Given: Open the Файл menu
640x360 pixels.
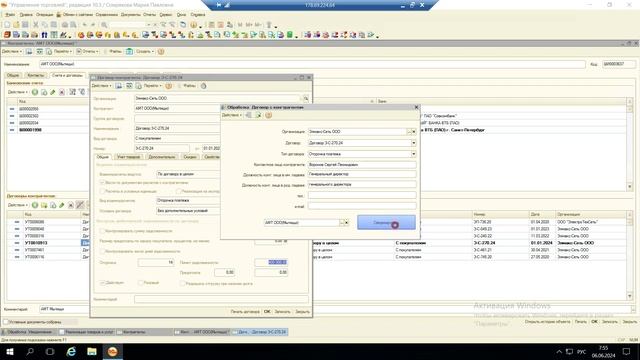Looking at the screenshot, I should click(10, 15).
